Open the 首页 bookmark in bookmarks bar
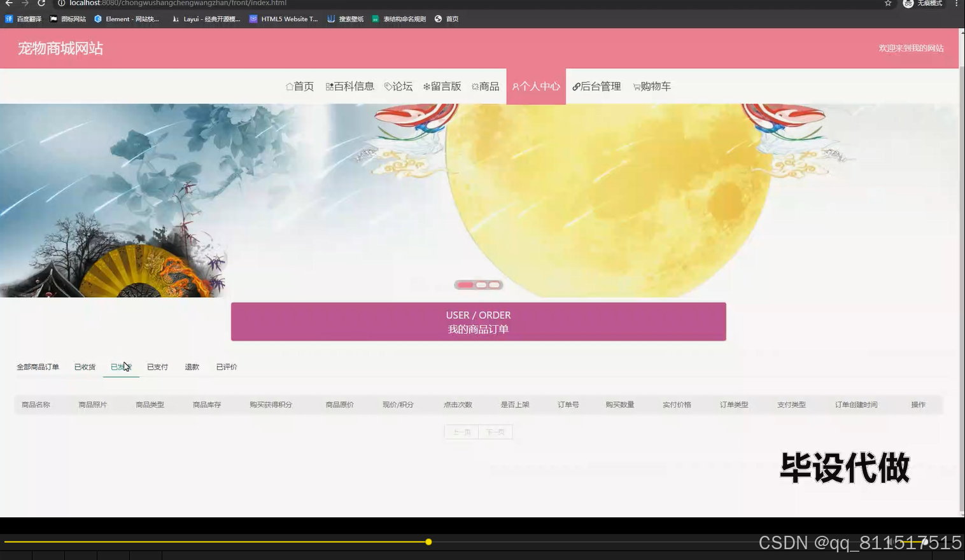This screenshot has height=560, width=965. click(446, 19)
